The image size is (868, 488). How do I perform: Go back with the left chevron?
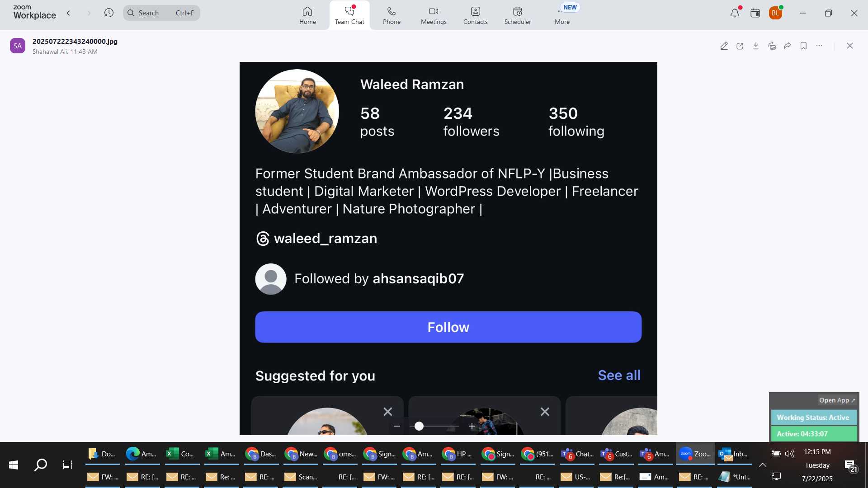click(x=69, y=13)
